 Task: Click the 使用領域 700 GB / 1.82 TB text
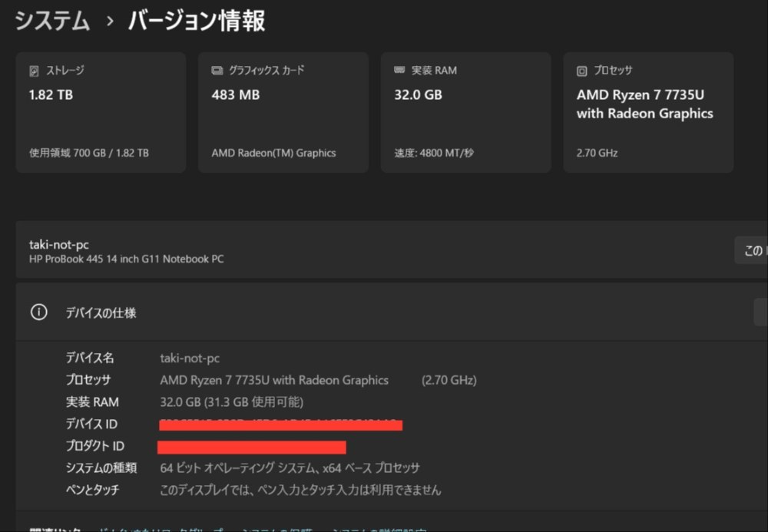[x=88, y=154]
